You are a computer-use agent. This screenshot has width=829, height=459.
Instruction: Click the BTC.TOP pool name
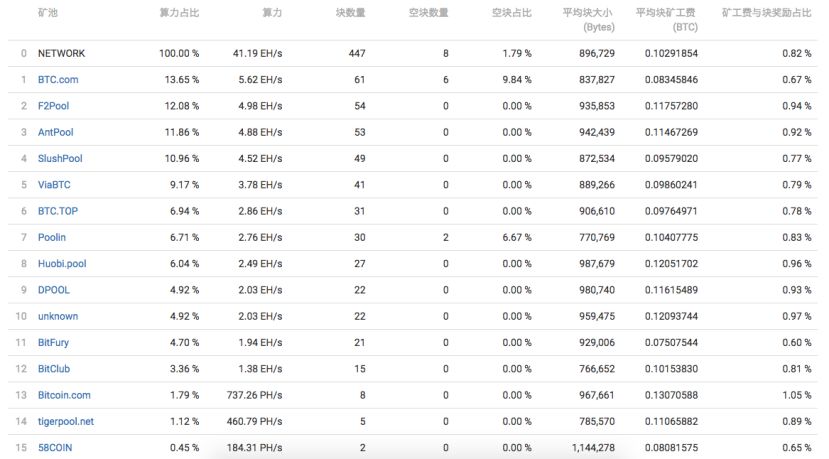[57, 211]
